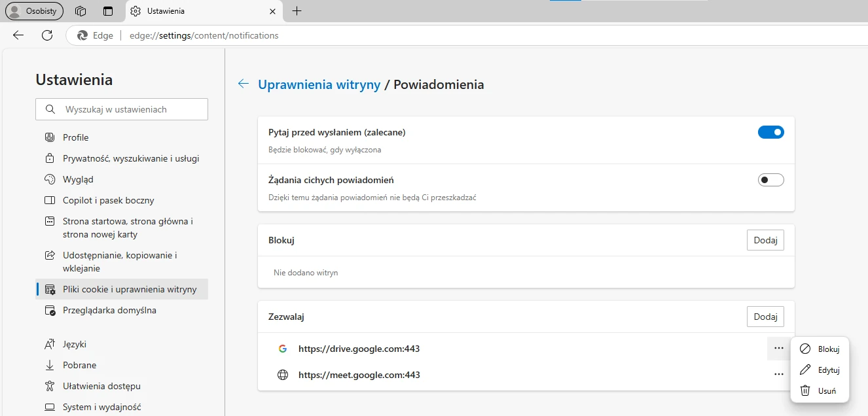
Task: Open the workspaces icon in the title bar
Action: click(x=81, y=11)
